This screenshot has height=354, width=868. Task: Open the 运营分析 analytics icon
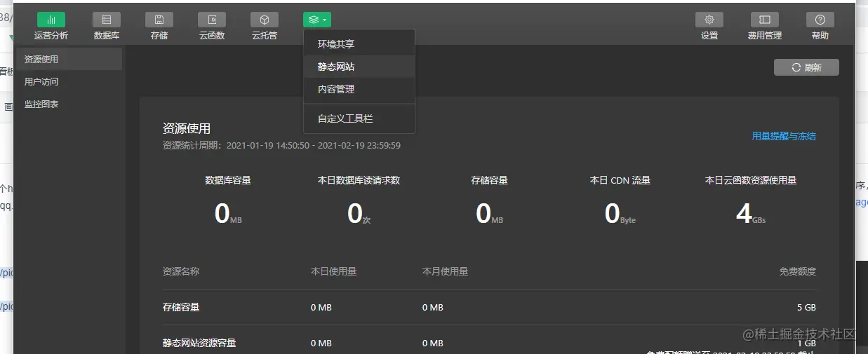point(51,20)
